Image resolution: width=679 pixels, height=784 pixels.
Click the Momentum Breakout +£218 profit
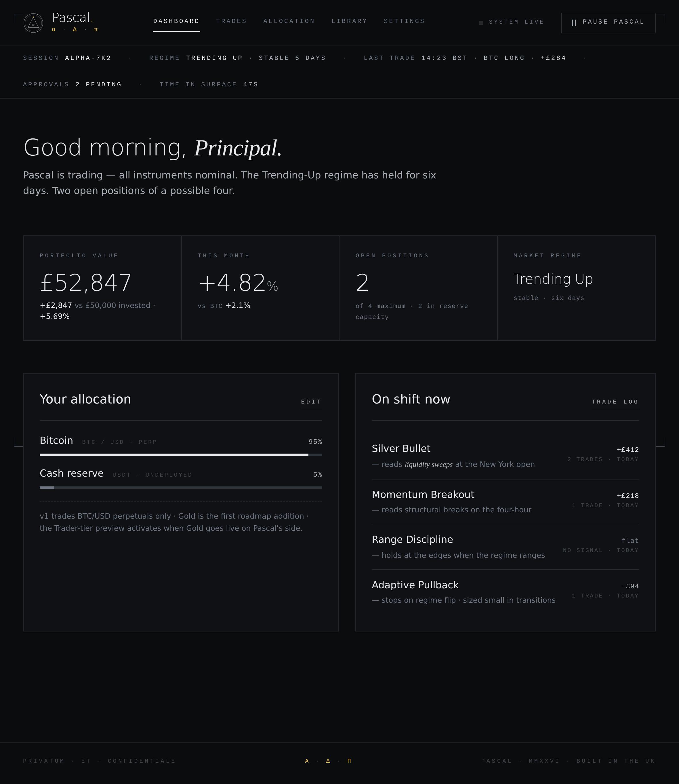[x=627, y=496]
